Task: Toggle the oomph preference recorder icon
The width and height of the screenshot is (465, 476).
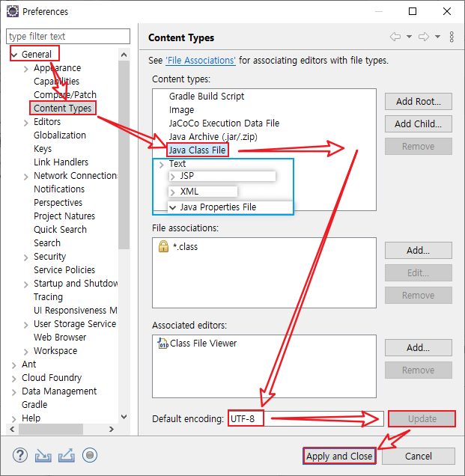Action: (x=90, y=455)
